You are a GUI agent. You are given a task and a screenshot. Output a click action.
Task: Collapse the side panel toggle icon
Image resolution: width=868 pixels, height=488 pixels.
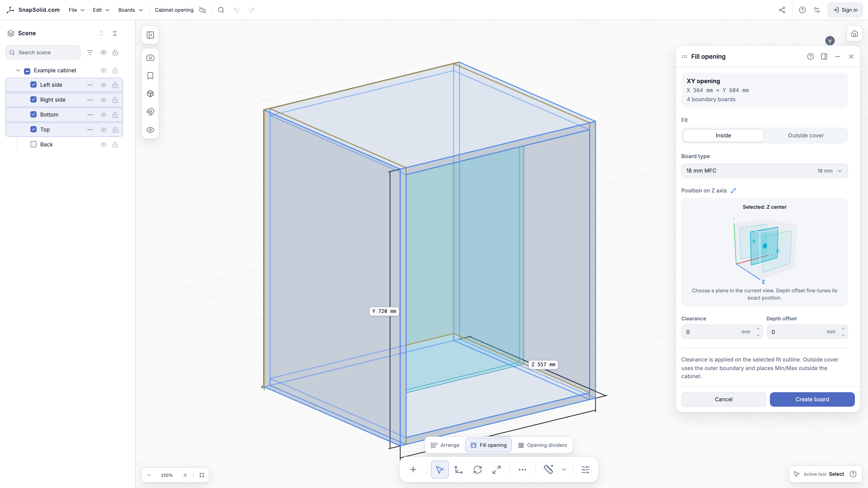150,35
